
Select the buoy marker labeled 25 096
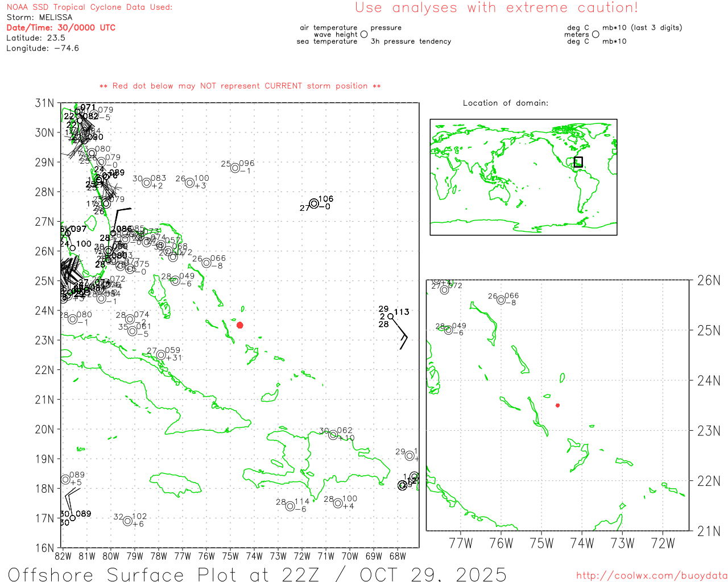coord(235,168)
